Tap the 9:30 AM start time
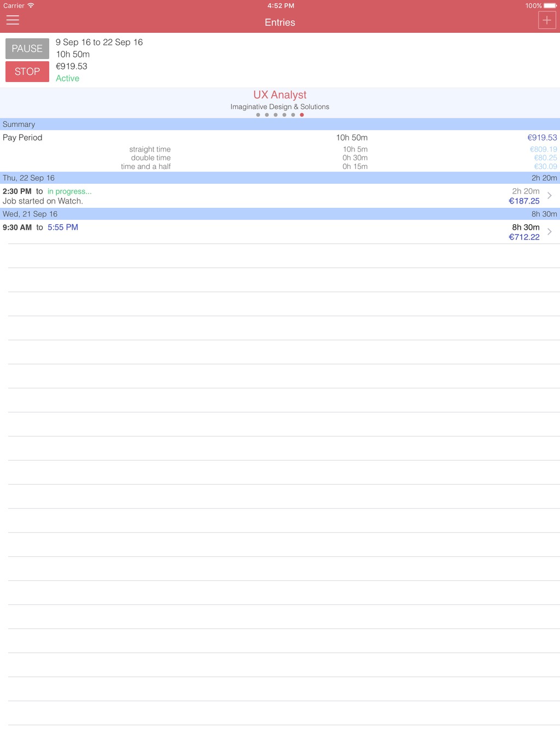The image size is (560, 747). (x=17, y=227)
